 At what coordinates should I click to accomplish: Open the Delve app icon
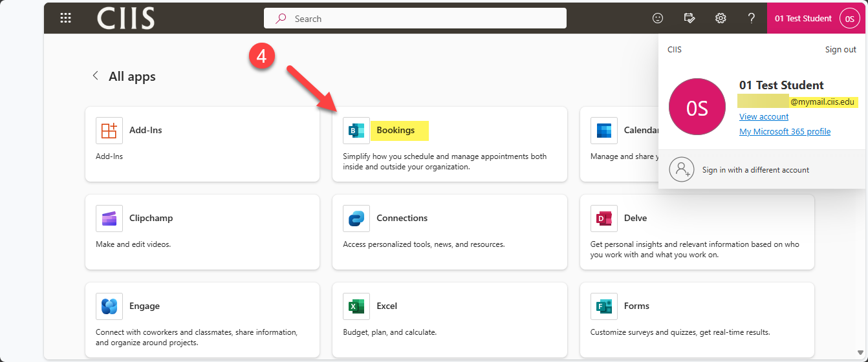coord(604,218)
